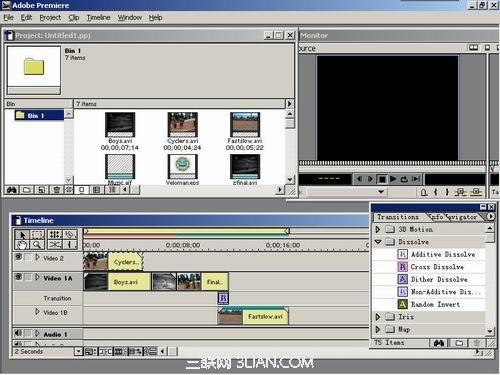Open the Edit menu
The height and width of the screenshot is (375, 500).
click(26, 18)
